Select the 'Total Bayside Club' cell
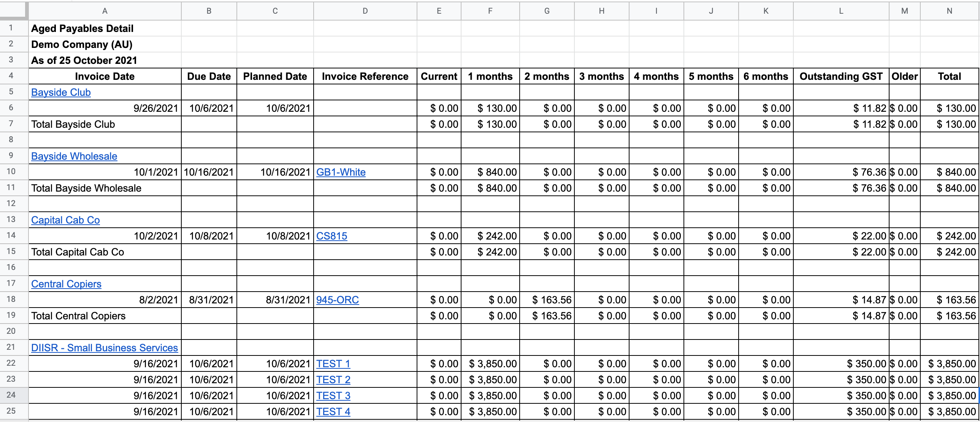 click(105, 124)
